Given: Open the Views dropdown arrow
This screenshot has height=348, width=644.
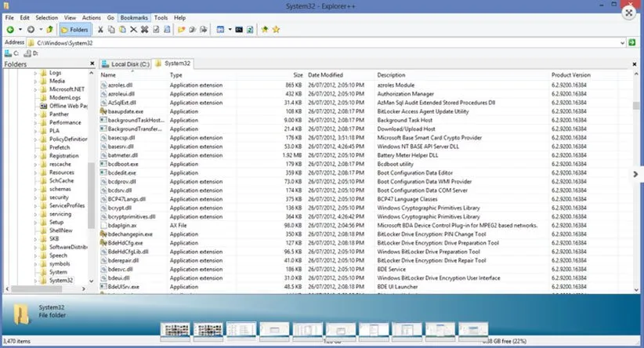Looking at the screenshot, I should click(x=230, y=29).
